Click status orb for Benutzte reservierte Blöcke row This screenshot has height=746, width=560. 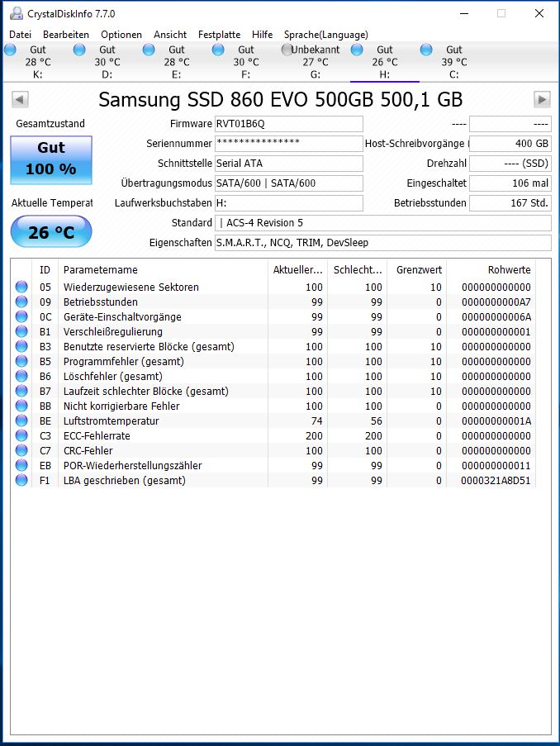[21, 346]
